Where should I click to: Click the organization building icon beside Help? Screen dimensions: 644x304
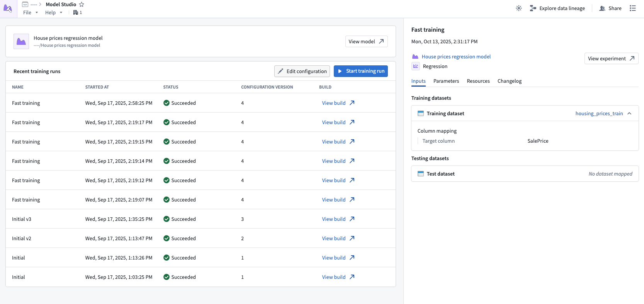coord(76,12)
